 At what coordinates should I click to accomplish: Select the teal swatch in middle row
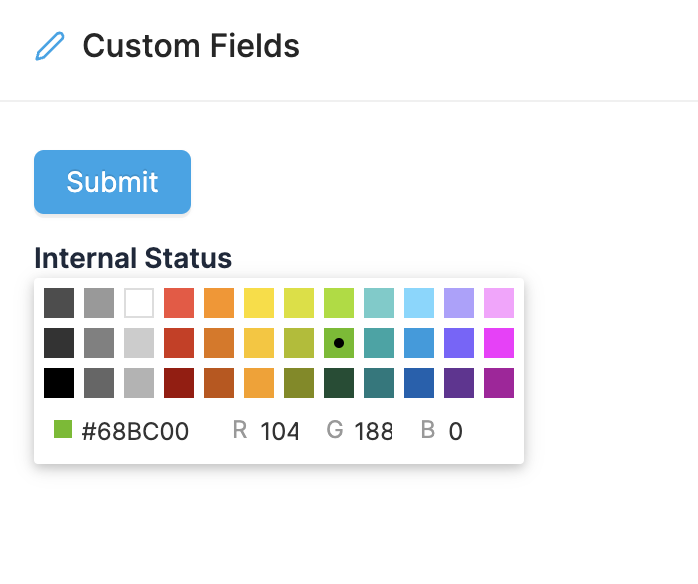coord(379,343)
